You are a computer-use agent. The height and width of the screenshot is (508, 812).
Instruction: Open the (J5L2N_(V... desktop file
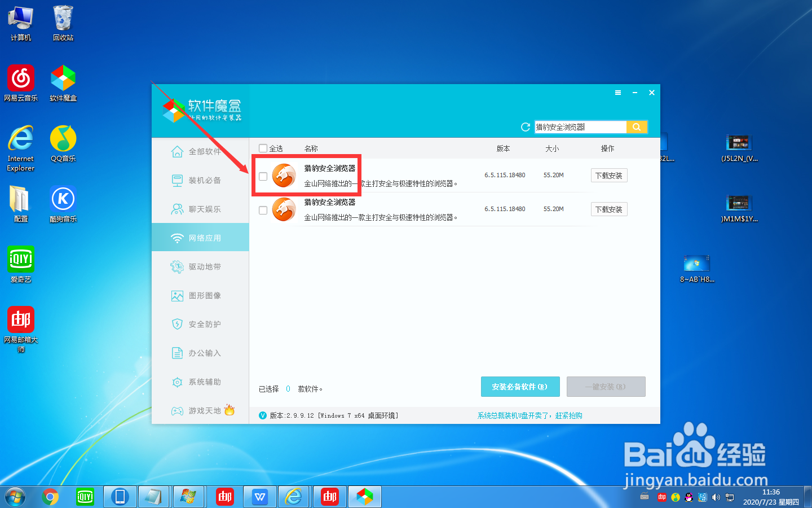click(x=739, y=148)
